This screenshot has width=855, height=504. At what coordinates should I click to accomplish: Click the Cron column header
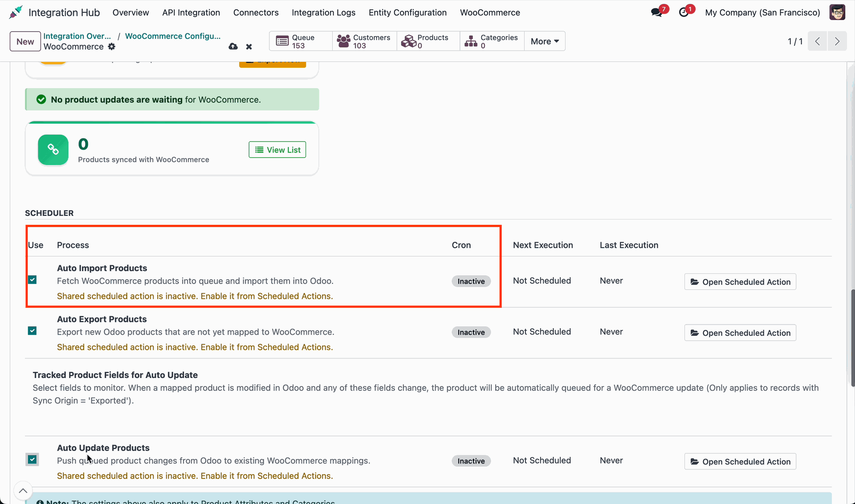(461, 245)
